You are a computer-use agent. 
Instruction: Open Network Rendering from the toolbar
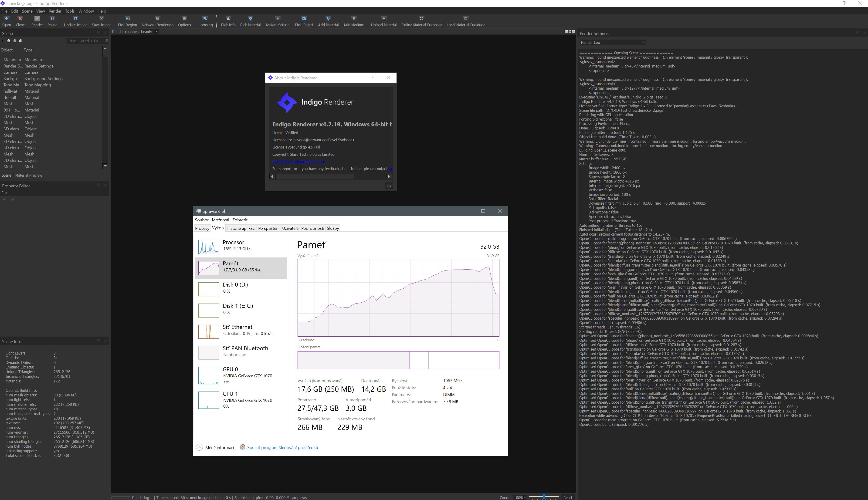click(157, 21)
